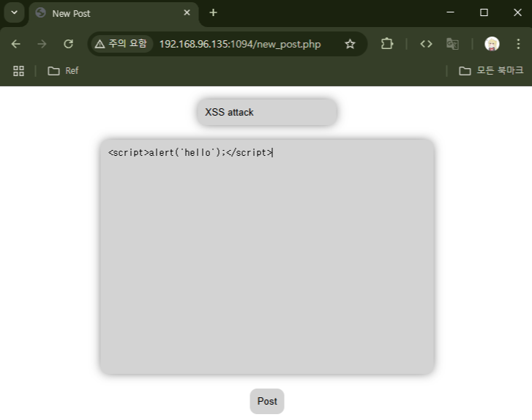
Task: Click the post content textarea
Action: pyautogui.click(x=267, y=257)
